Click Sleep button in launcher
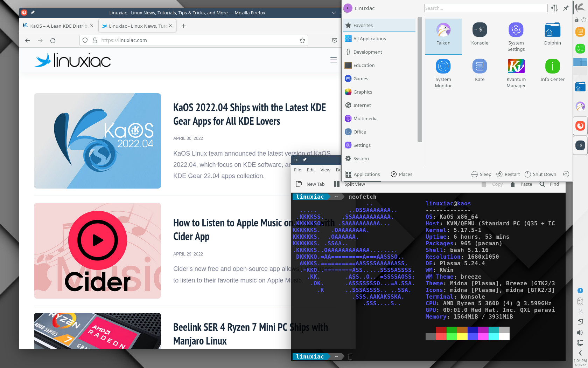This screenshot has height=368, width=588. (x=481, y=174)
